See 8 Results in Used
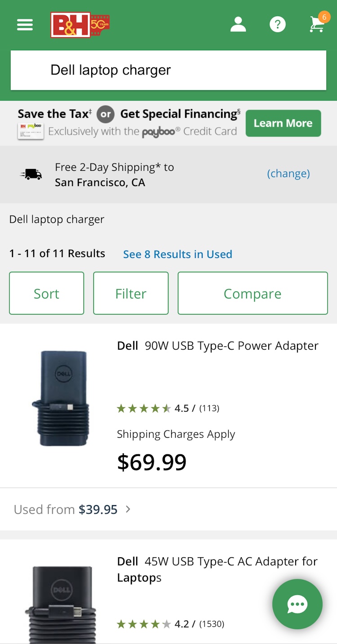This screenshot has width=337, height=644. pos(177,254)
